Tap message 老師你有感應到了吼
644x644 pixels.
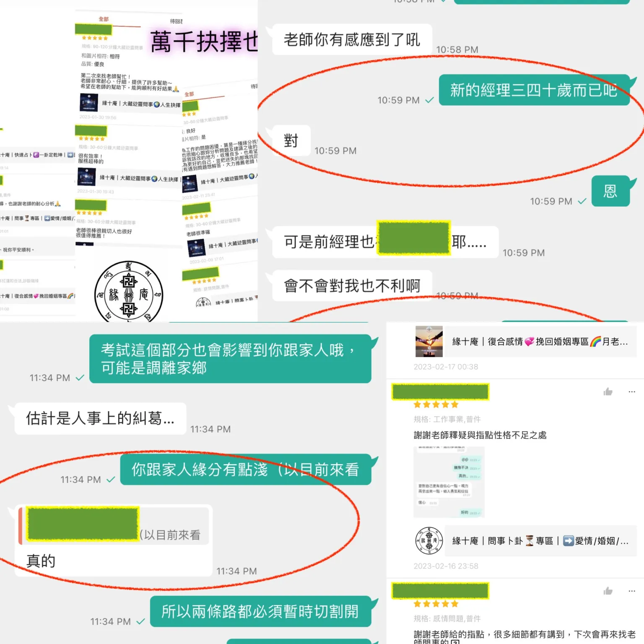(x=352, y=40)
